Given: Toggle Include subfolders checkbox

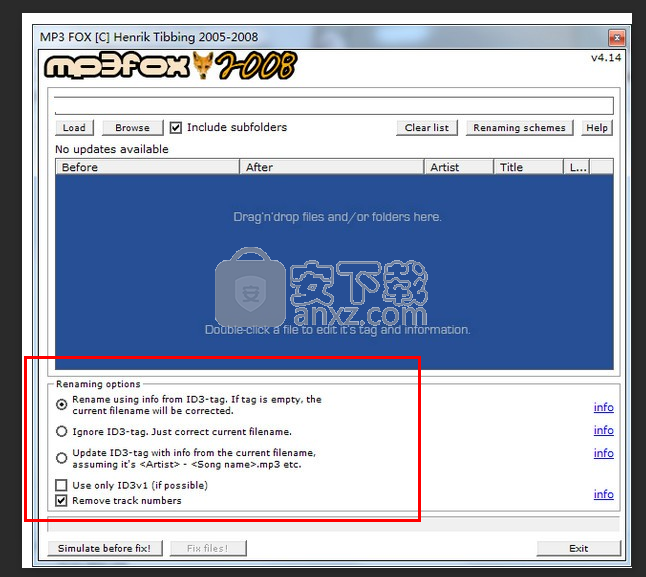Looking at the screenshot, I should [176, 128].
